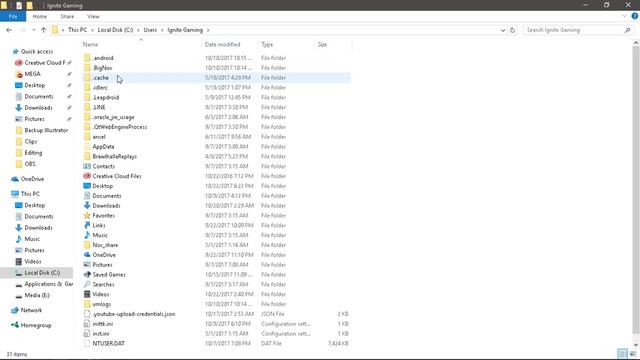
Task: Open the Home ribbon tab
Action: pos(40,16)
